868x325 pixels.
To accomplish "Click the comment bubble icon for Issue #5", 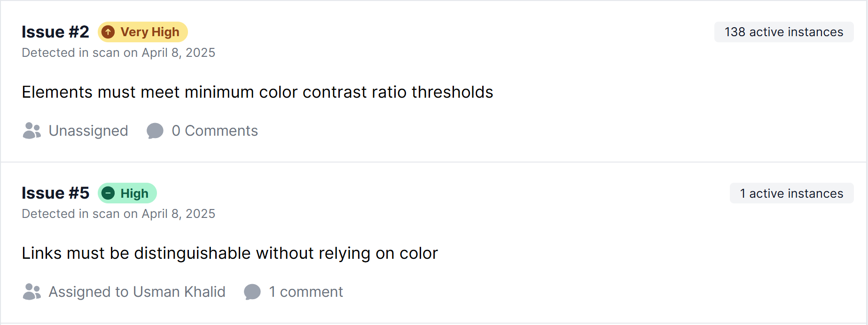I will (x=252, y=292).
